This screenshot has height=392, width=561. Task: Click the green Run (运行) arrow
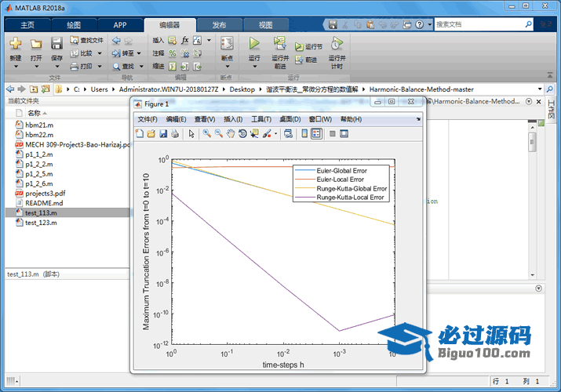254,44
